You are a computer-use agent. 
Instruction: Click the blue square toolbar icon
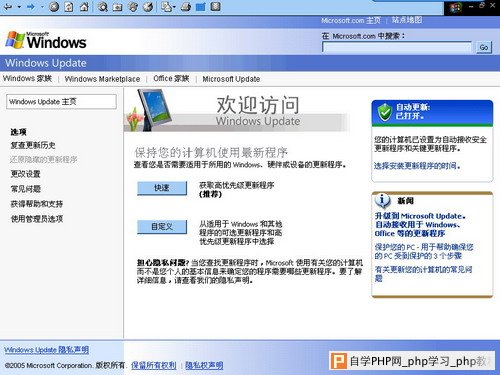(200, 7)
